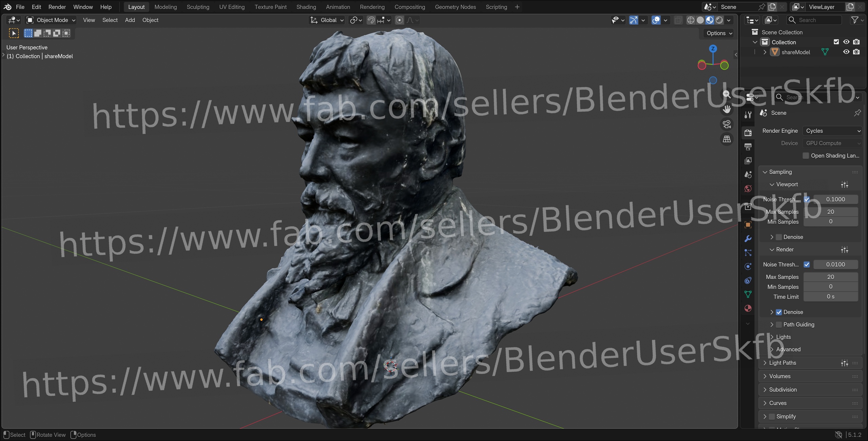Toggle proportional editing button
The image size is (868, 441).
click(x=400, y=20)
